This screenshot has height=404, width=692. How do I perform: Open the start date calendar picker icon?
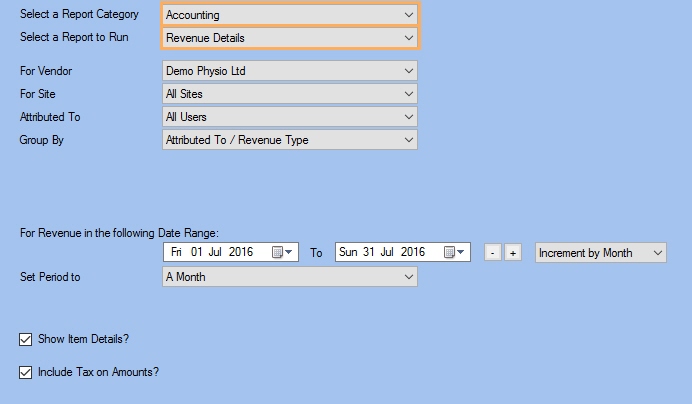pyautogui.click(x=282, y=252)
